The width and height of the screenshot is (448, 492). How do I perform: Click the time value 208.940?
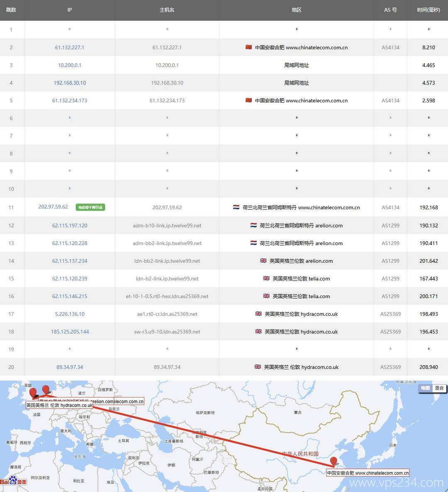[429, 367]
